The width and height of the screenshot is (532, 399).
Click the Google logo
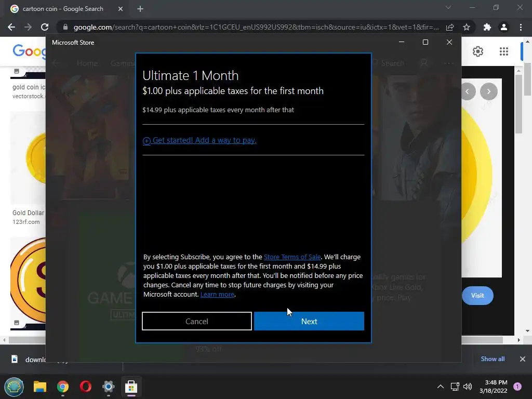tap(29, 51)
